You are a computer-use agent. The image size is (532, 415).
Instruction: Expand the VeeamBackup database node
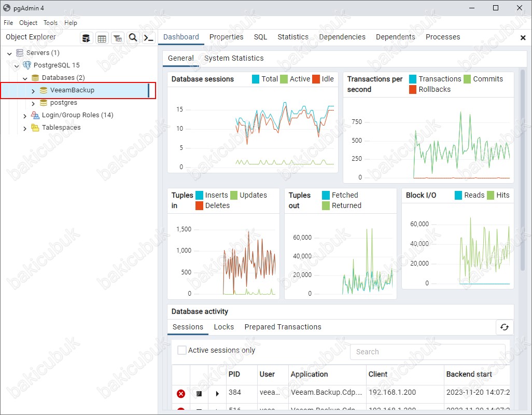pyautogui.click(x=33, y=91)
